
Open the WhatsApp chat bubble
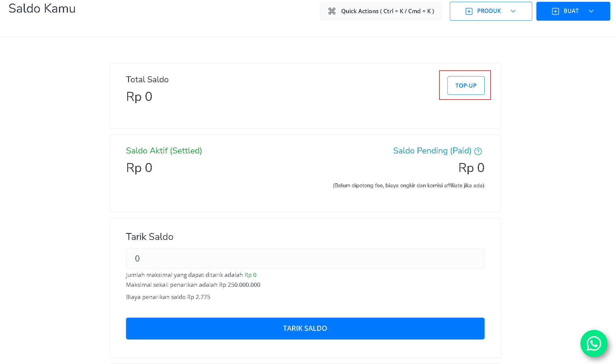pyautogui.click(x=594, y=343)
